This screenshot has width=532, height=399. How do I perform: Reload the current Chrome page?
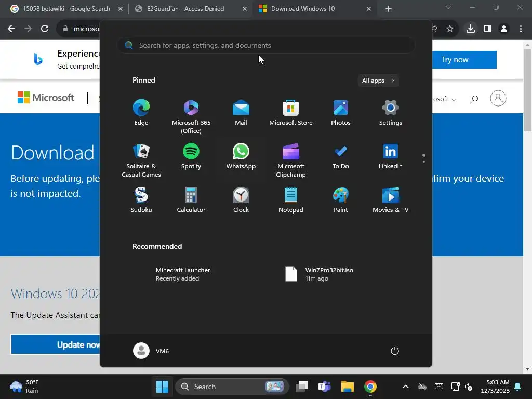tap(45, 29)
